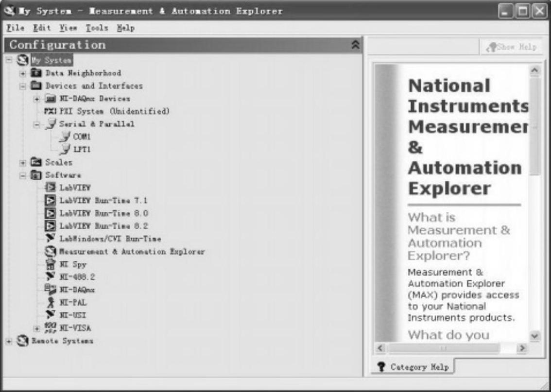Image resolution: width=551 pixels, height=392 pixels.
Task: Click the NI-DAQmx Devices icon
Action: click(50, 99)
